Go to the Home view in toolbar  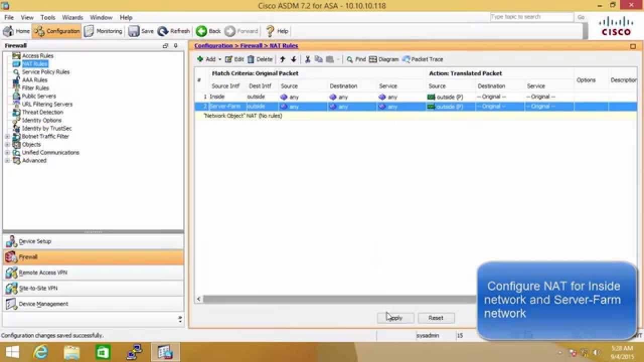pos(17,31)
